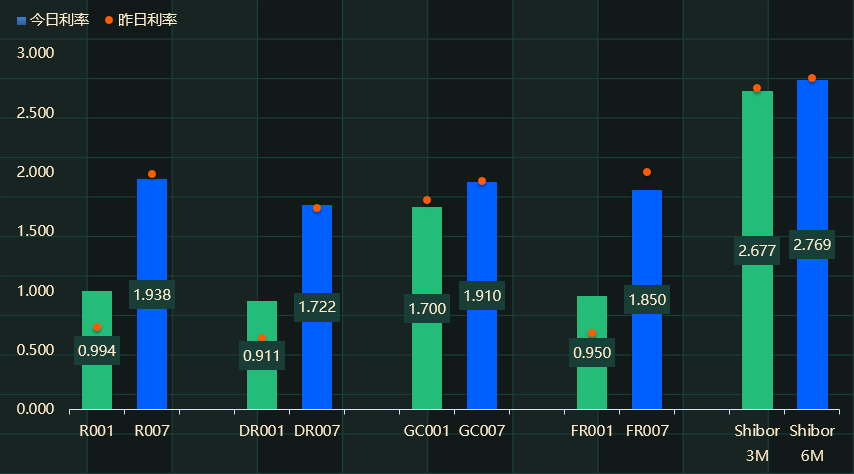The image size is (854, 474).
Task: Click the DR007 axis label
Action: (x=317, y=431)
